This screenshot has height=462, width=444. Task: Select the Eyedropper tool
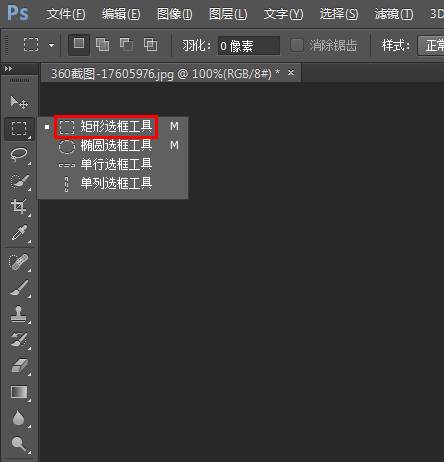[19, 233]
